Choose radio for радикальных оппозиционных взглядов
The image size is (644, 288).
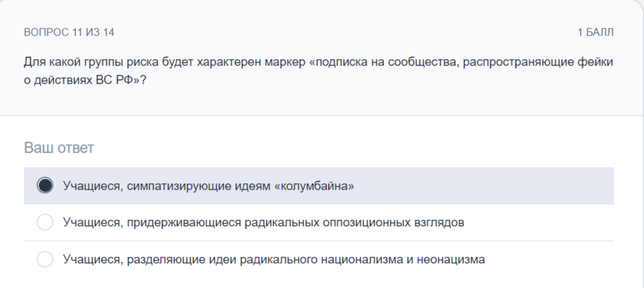tap(45, 222)
